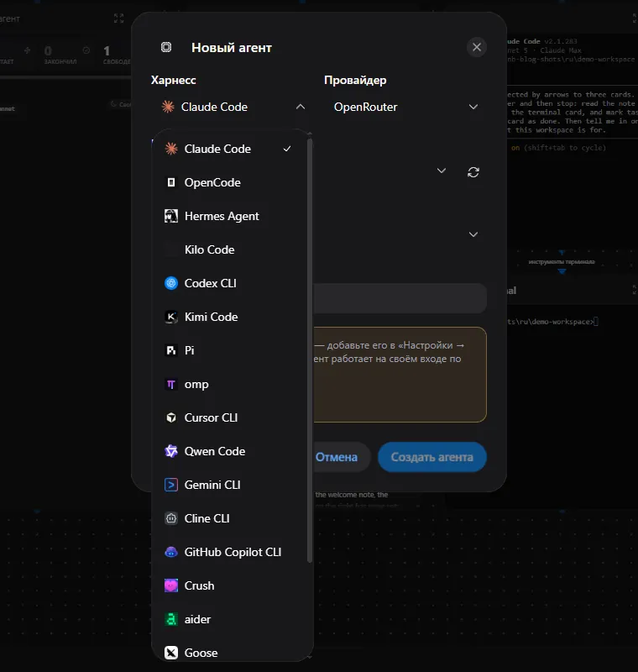Click the fullscreen icon in background agent panel
This screenshot has width=638, height=672.
click(x=118, y=18)
